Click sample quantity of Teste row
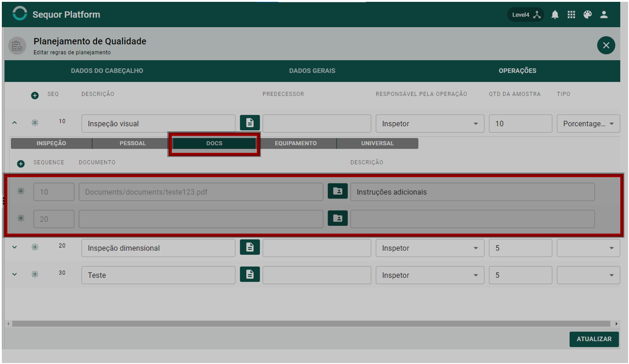This screenshot has height=364, width=629. [x=521, y=275]
